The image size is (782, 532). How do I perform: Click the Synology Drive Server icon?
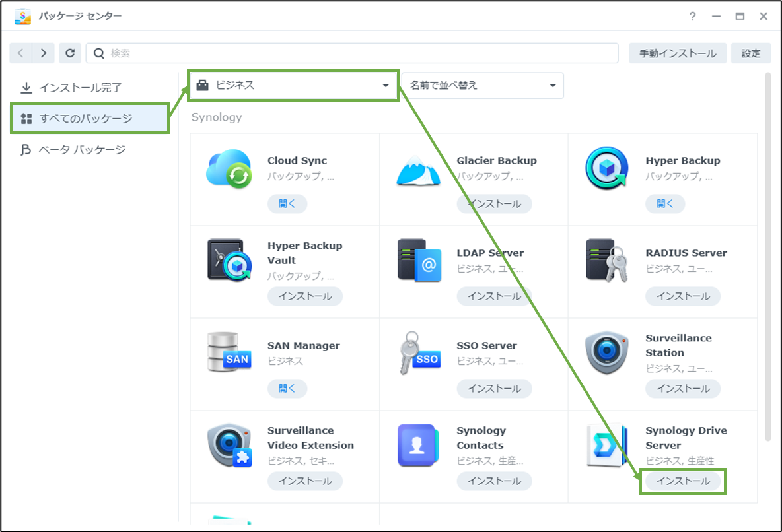click(606, 446)
